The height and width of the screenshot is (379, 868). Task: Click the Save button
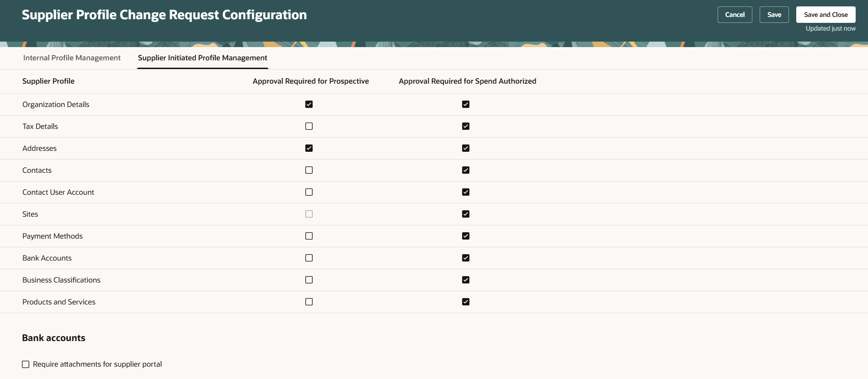coord(774,15)
